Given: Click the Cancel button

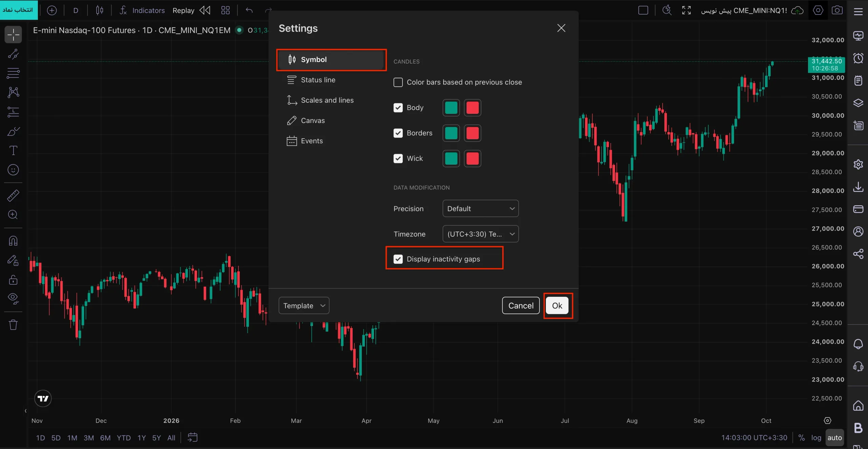Looking at the screenshot, I should pos(521,306).
